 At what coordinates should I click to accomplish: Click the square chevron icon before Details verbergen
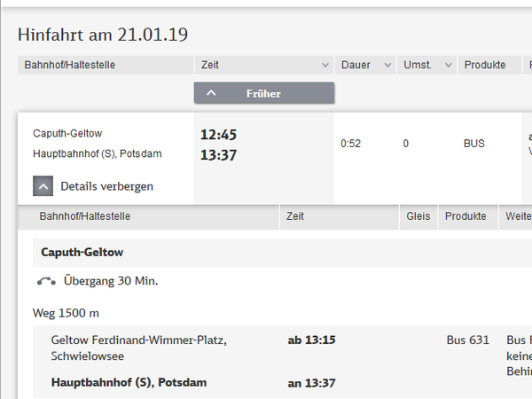pyautogui.click(x=43, y=186)
